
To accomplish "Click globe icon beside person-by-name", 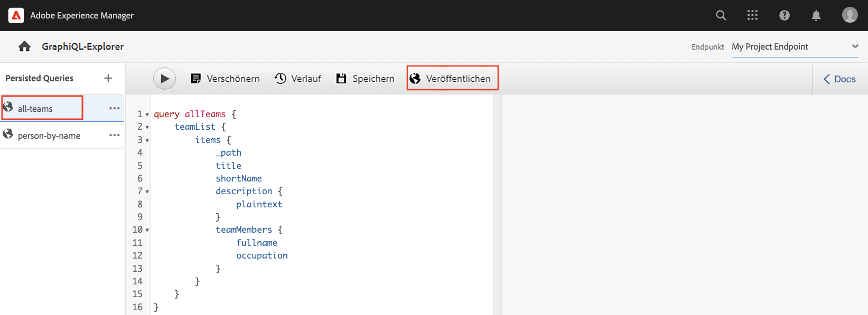I will tap(8, 134).
